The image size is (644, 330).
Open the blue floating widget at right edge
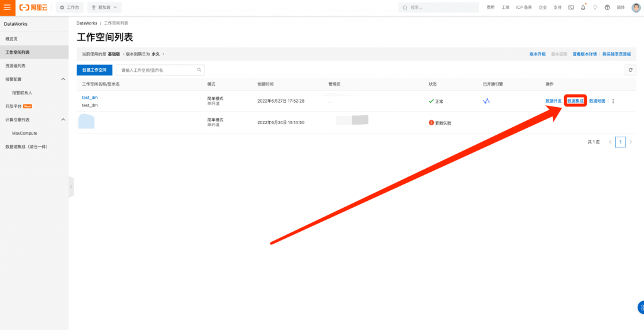point(641,307)
